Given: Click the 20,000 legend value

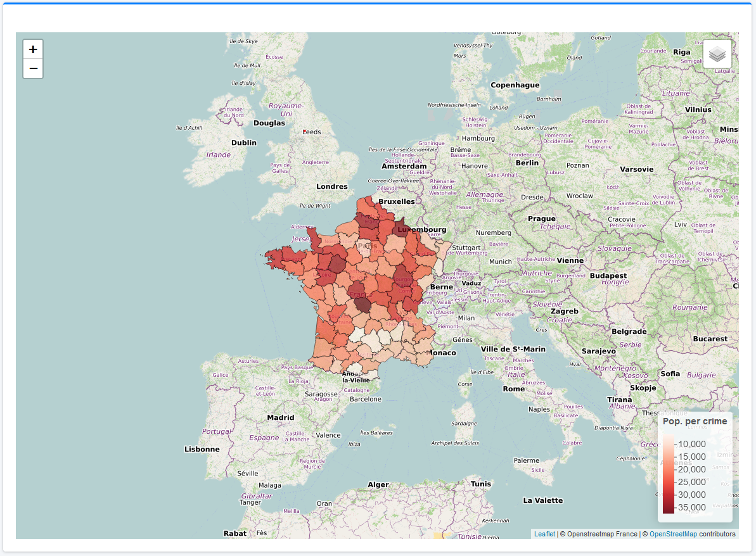Looking at the screenshot, I should [692, 469].
